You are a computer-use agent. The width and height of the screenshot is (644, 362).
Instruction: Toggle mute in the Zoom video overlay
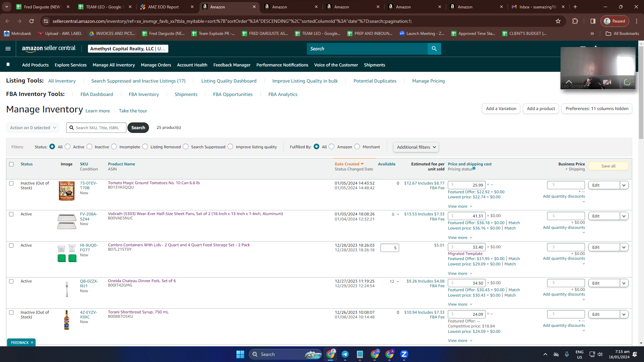588,82
